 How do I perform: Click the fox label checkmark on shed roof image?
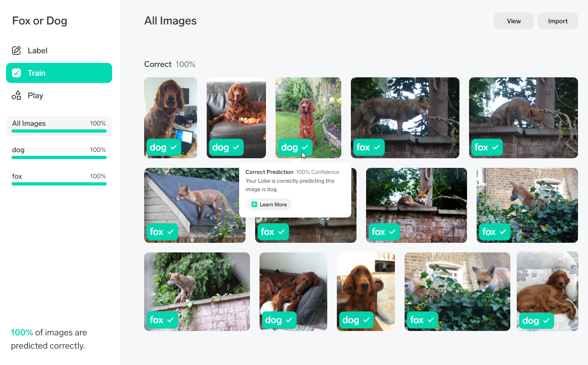(170, 232)
